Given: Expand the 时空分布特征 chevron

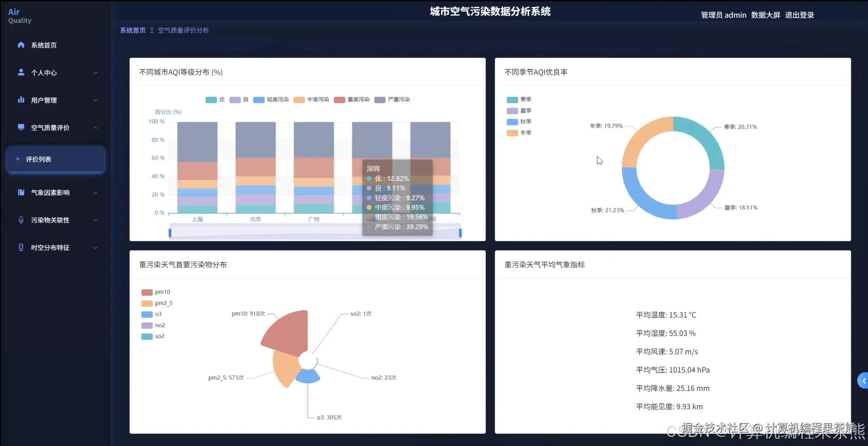Looking at the screenshot, I should (x=95, y=248).
